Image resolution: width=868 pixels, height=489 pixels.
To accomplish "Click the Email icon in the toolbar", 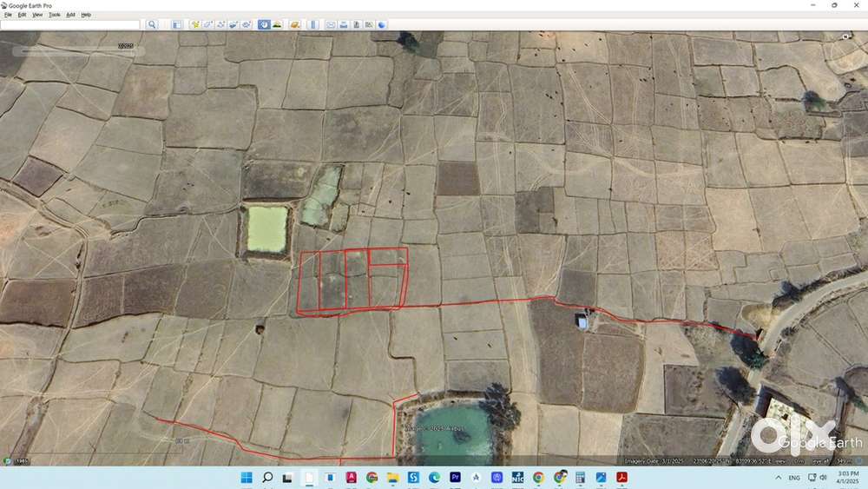I will click(331, 25).
